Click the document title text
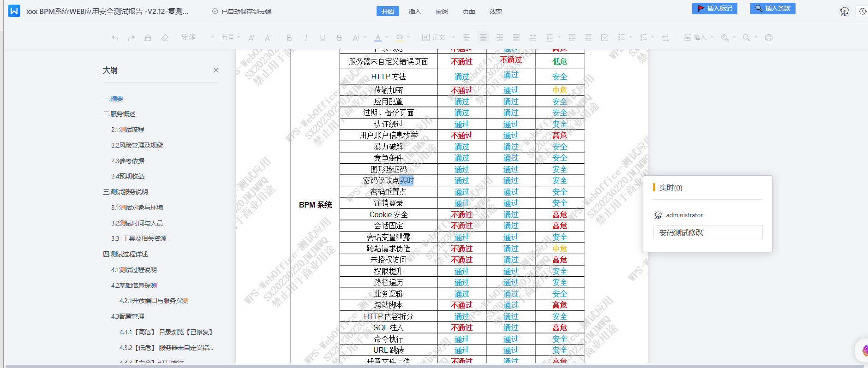The height and width of the screenshot is (368, 868). pyautogui.click(x=108, y=12)
